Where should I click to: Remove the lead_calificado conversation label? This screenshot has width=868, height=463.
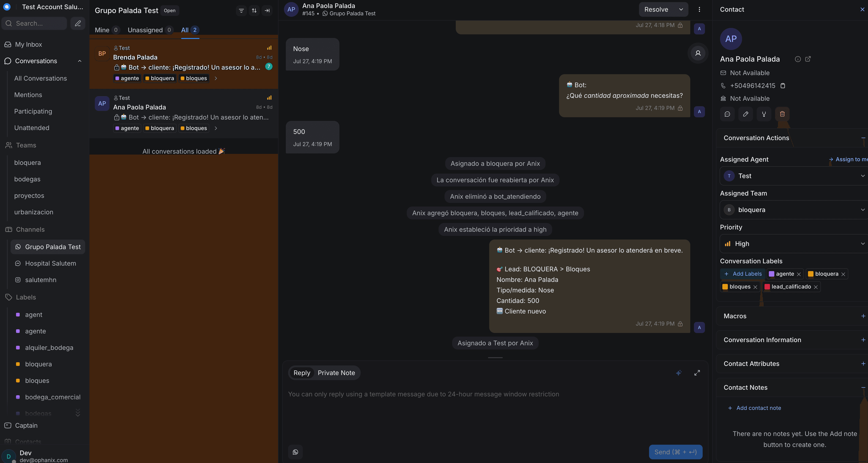click(x=815, y=287)
